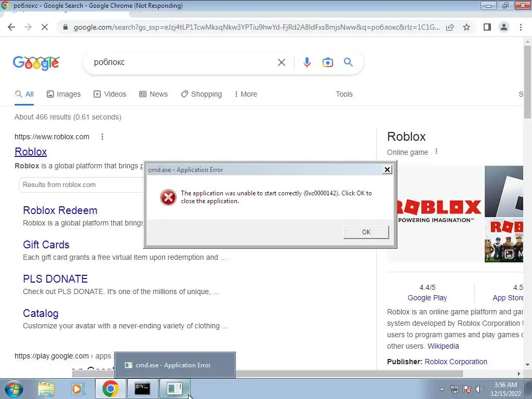Open the volume speaker icon

479,389
